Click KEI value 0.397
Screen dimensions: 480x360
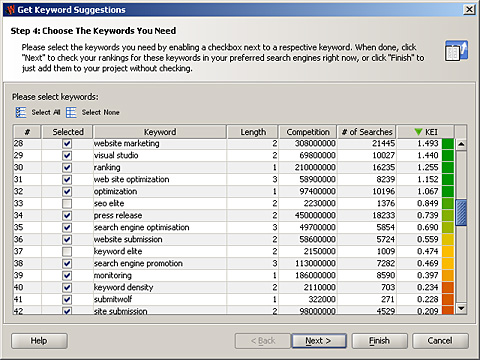click(428, 276)
